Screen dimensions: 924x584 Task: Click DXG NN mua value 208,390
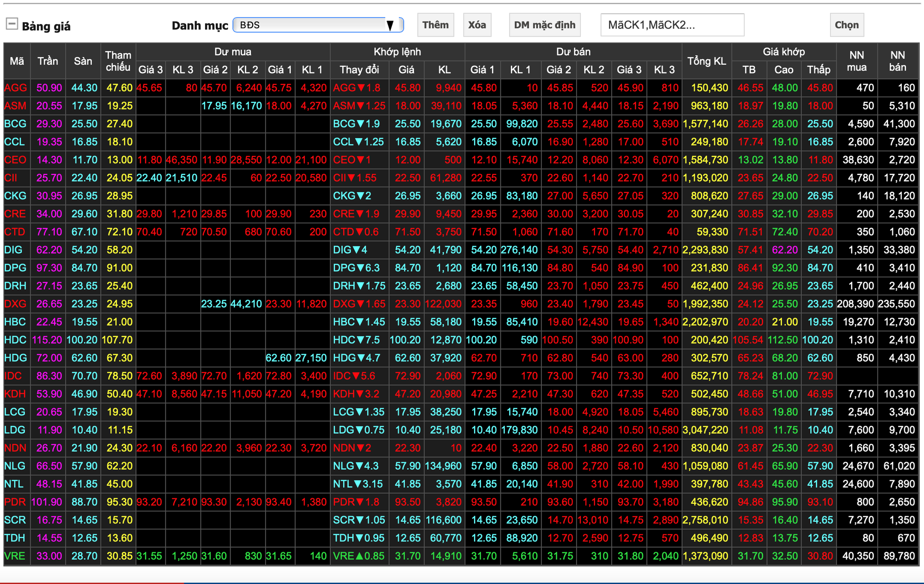pyautogui.click(x=855, y=304)
